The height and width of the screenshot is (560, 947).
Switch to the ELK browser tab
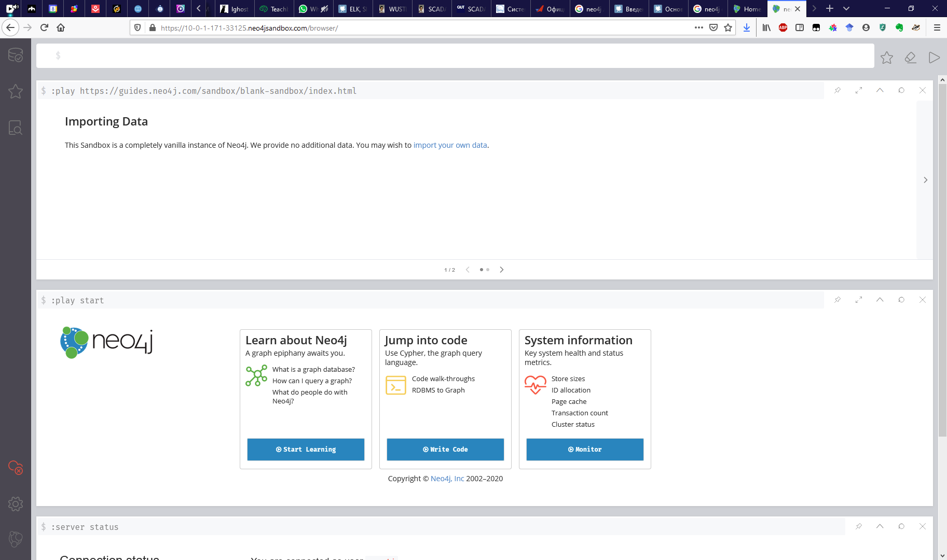[353, 9]
